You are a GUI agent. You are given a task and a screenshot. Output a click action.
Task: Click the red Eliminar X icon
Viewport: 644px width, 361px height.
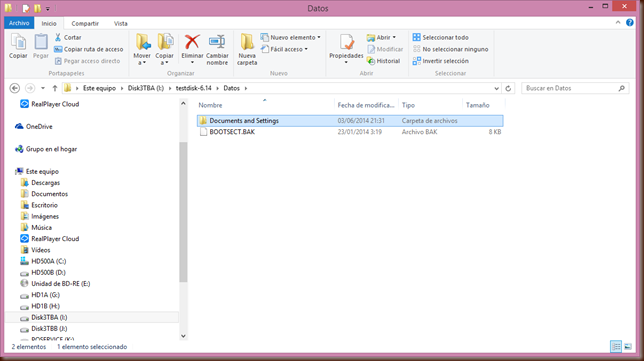click(x=192, y=42)
